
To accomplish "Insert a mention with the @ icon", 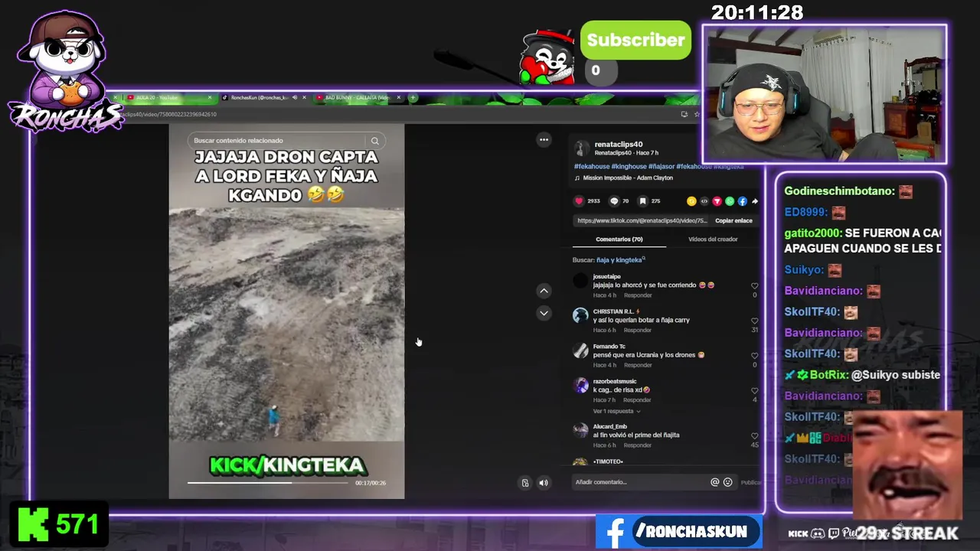I will pos(715,482).
